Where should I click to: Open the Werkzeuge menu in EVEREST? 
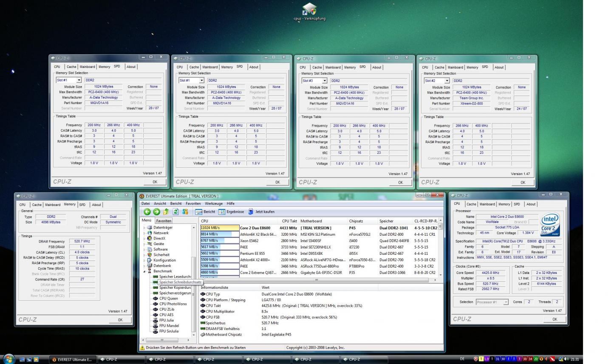tap(214, 203)
